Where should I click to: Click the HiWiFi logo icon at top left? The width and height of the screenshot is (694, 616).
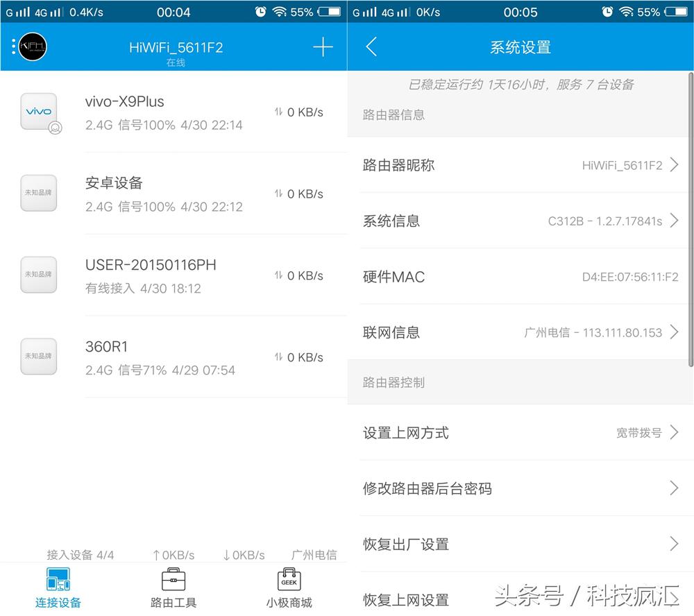[31, 47]
